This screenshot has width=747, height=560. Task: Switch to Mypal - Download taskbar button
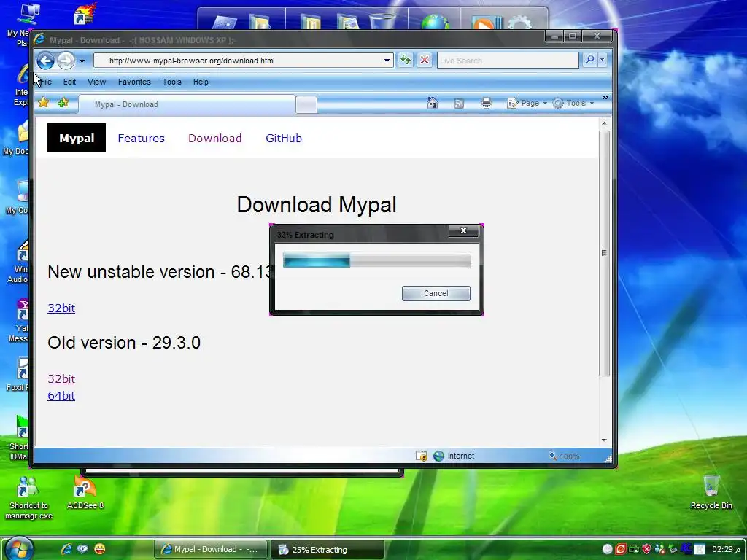click(211, 549)
